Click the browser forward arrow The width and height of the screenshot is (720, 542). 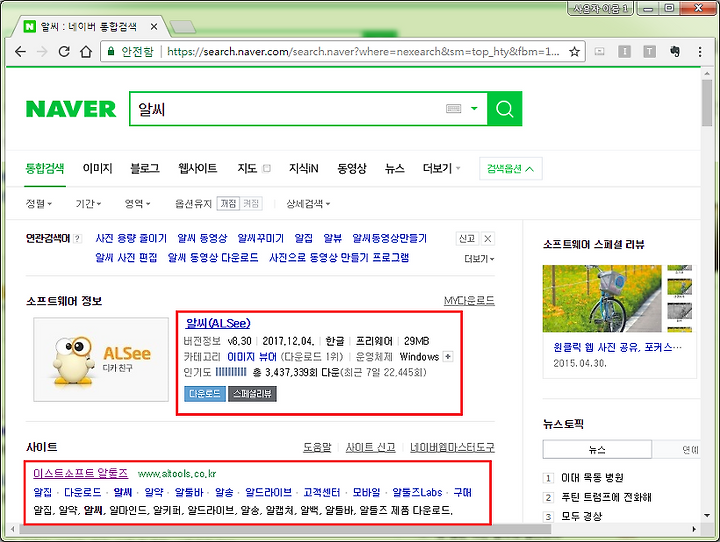click(x=42, y=51)
